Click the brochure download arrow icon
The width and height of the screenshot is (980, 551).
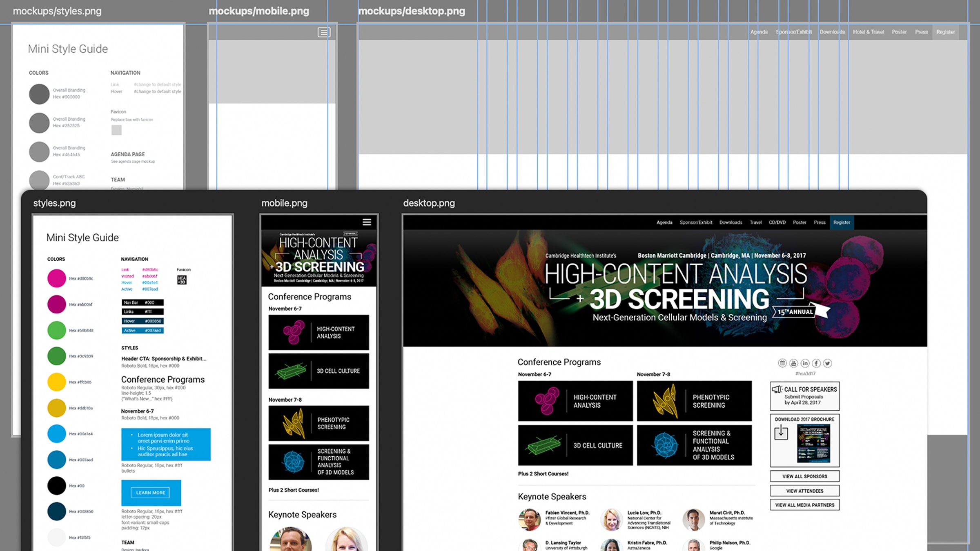(x=781, y=432)
